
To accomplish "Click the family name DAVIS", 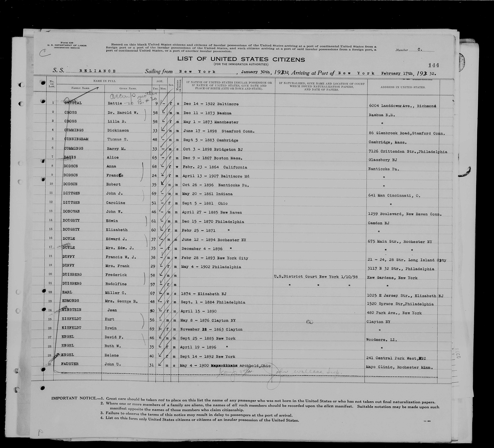I will tap(70, 157).
